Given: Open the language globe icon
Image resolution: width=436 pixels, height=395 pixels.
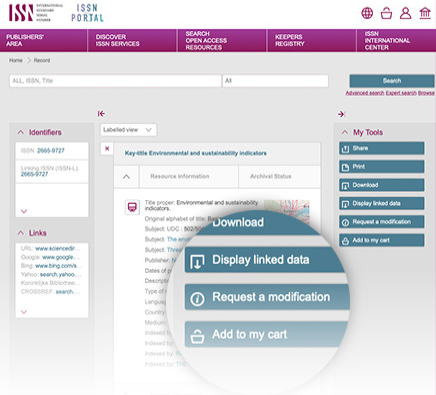Looking at the screenshot, I should click(367, 13).
